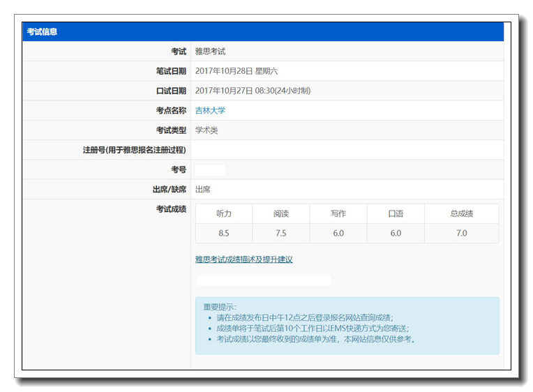Click the 学术类 test type value
Screen dimensions: 533x392
pos(207,130)
